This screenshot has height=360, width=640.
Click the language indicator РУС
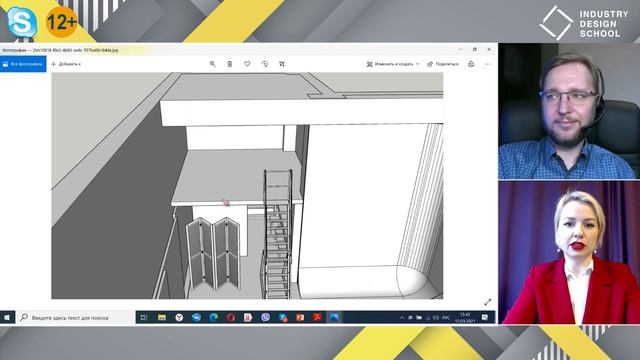[446, 318]
